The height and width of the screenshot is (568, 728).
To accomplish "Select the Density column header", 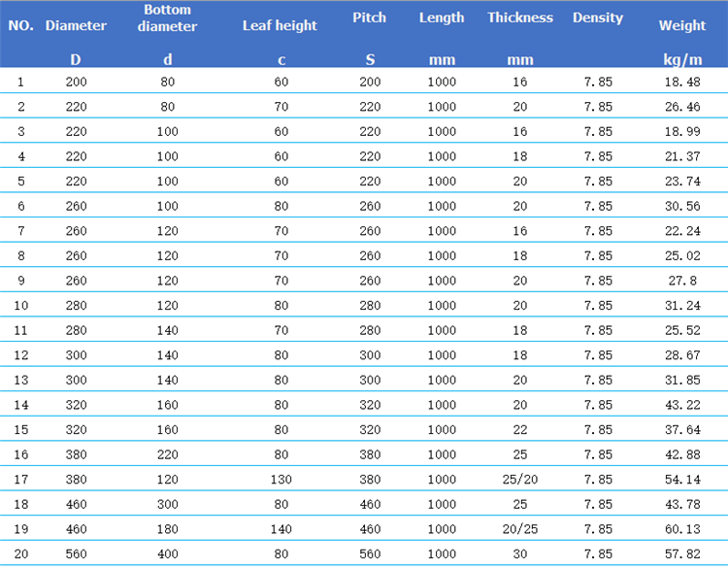I will click(x=598, y=17).
